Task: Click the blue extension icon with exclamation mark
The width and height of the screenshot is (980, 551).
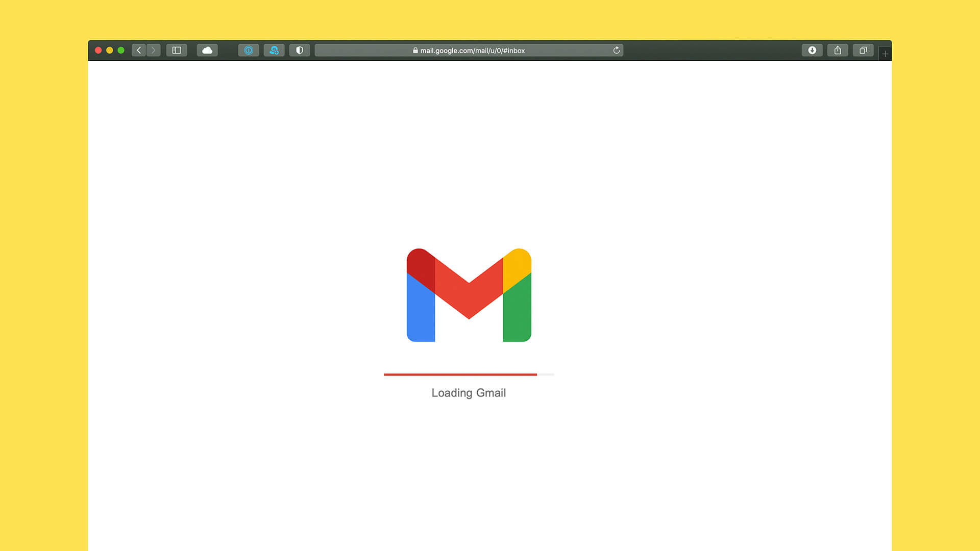Action: click(x=249, y=50)
